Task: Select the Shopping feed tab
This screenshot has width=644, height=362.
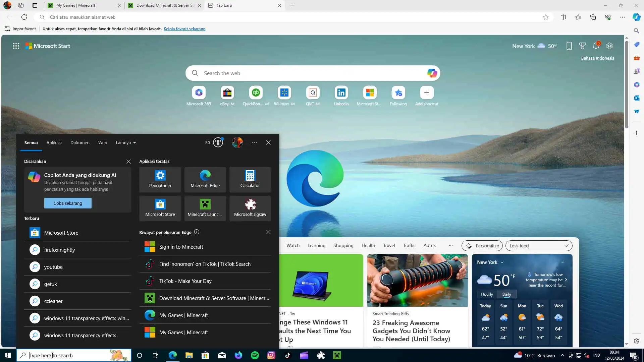Action: coord(343,245)
